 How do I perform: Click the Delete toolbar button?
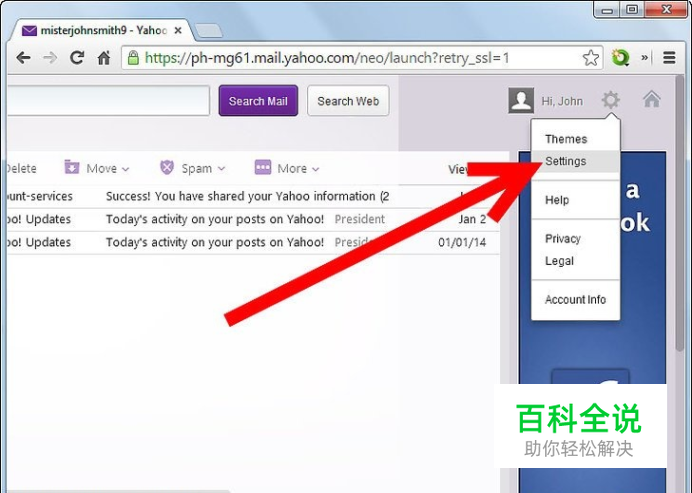tap(21, 169)
